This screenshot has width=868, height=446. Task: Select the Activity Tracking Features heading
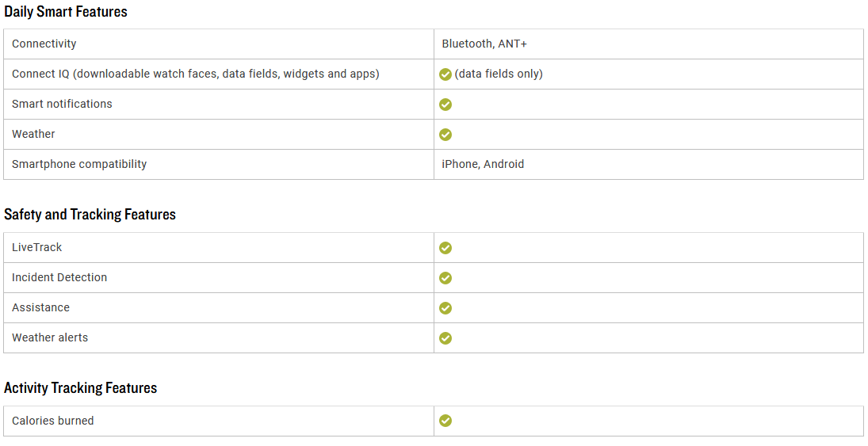(x=80, y=388)
